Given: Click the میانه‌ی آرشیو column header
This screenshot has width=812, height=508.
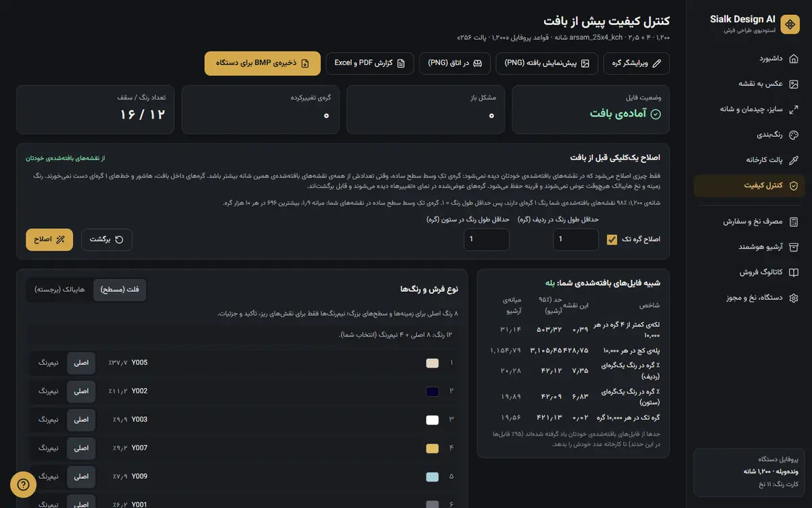Looking at the screenshot, I should click(x=512, y=305).
